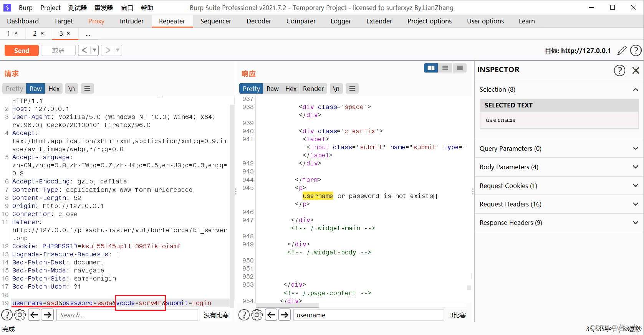Screen dimensions: 644x335
Task: Click the highlighted username in response
Action: (x=318, y=196)
